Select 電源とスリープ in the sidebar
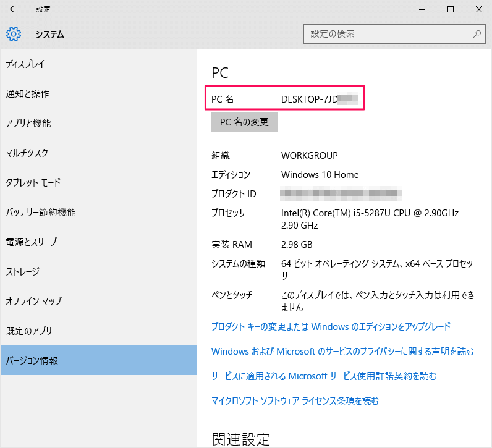 click(x=32, y=242)
